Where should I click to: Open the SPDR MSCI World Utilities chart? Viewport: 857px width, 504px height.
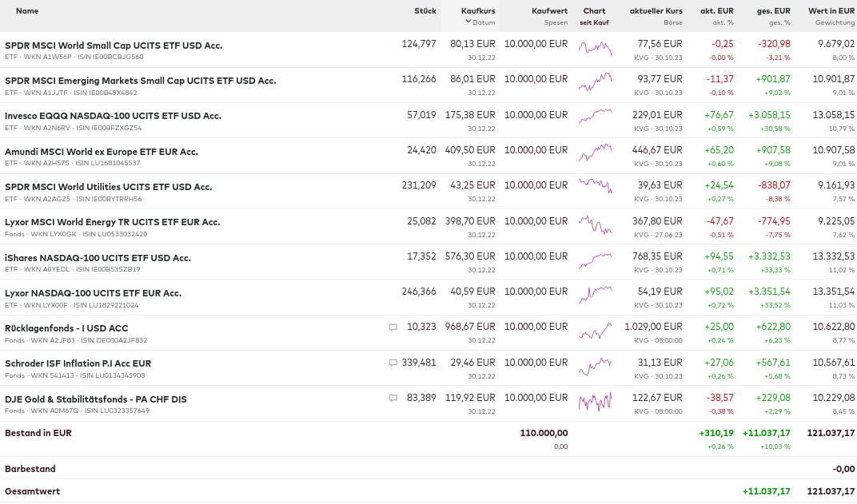click(595, 187)
